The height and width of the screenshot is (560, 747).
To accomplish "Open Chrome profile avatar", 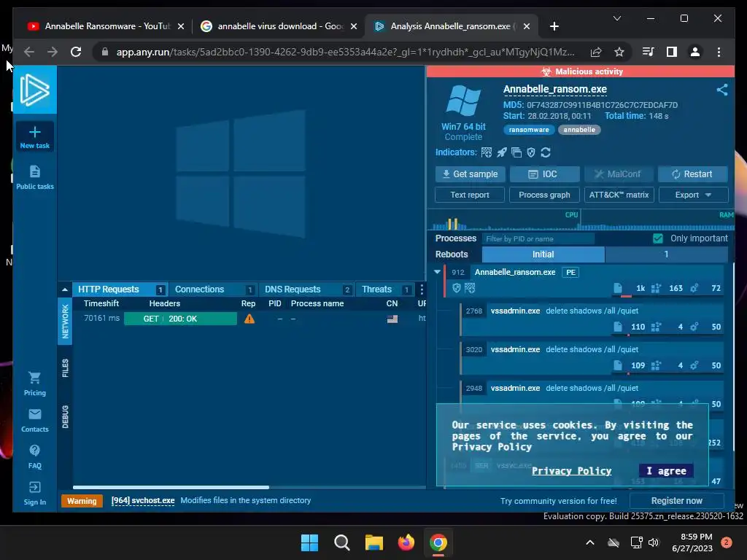I will 695,52.
